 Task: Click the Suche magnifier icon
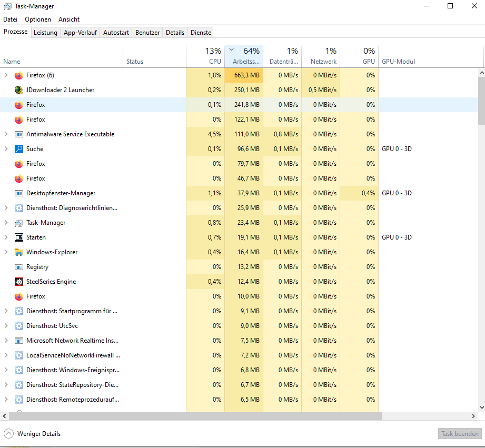pyautogui.click(x=19, y=149)
